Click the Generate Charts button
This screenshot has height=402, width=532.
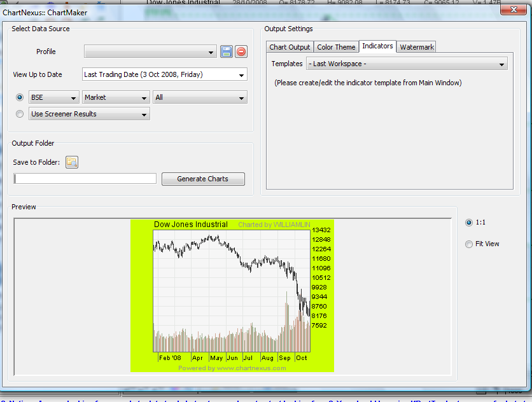point(202,179)
